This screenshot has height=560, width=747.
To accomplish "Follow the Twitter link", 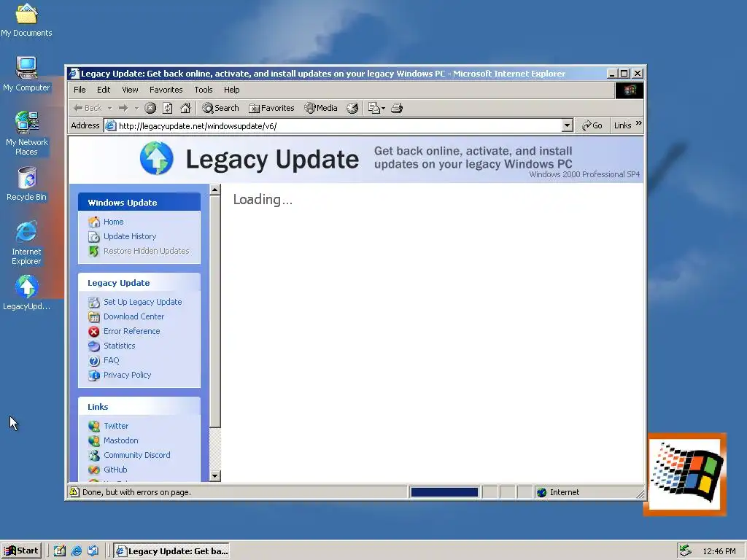I will [x=116, y=426].
